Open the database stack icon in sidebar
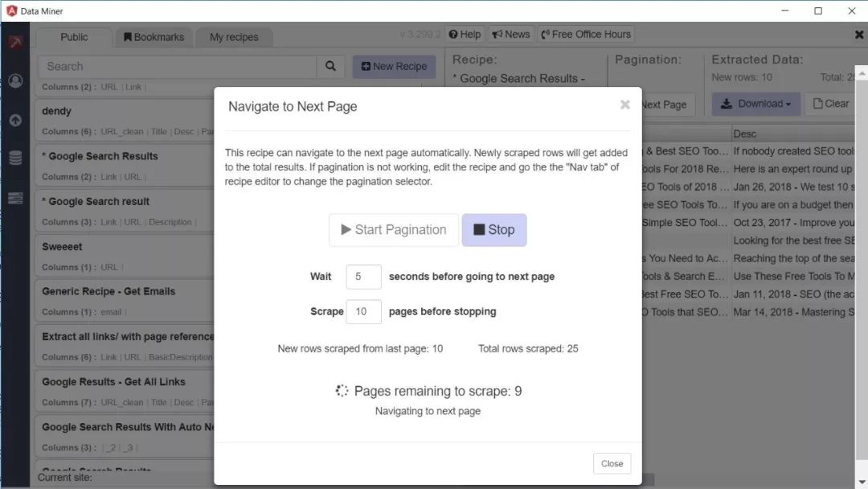Viewport: 868px width, 489px height. pos(15,158)
